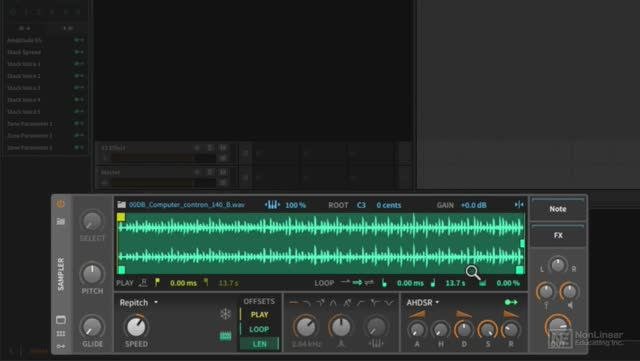
Task: Select the V-shaped notch filter icon
Action: (389, 303)
